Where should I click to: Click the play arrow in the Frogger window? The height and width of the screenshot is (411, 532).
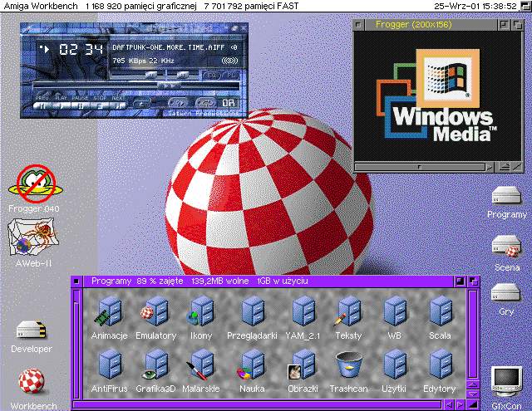[490, 167]
